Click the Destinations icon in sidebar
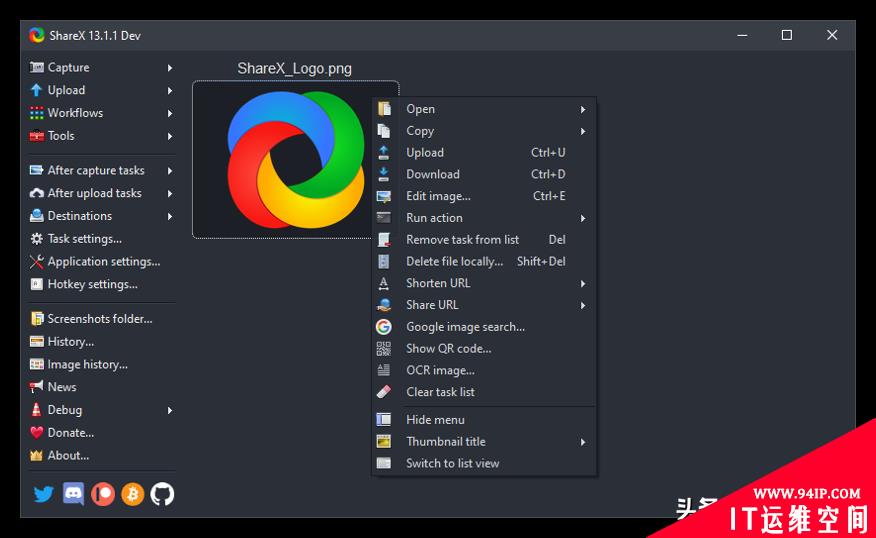This screenshot has height=538, width=876. pyautogui.click(x=36, y=216)
